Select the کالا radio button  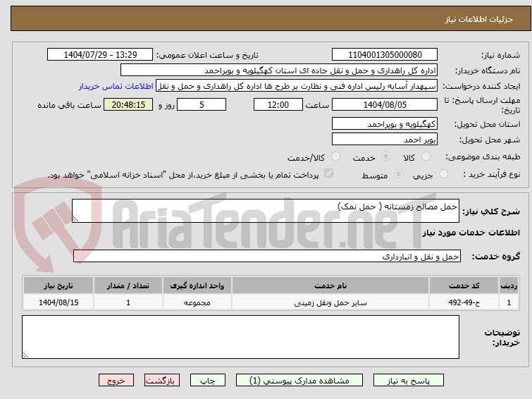click(426, 156)
